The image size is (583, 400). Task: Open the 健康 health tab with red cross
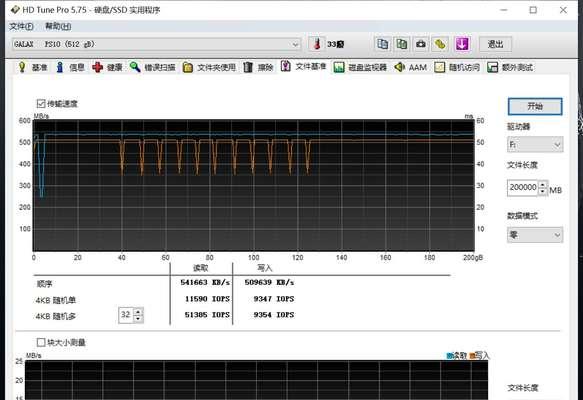click(107, 67)
